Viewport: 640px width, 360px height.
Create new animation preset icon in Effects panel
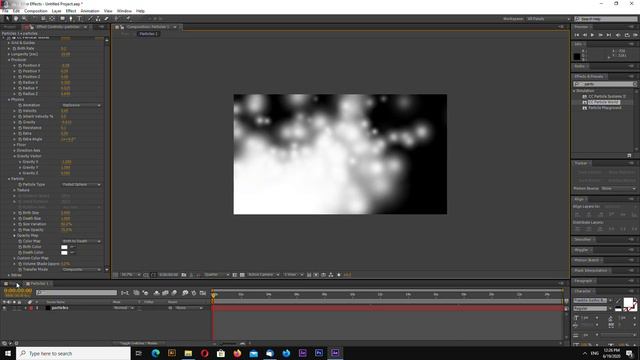point(629,156)
